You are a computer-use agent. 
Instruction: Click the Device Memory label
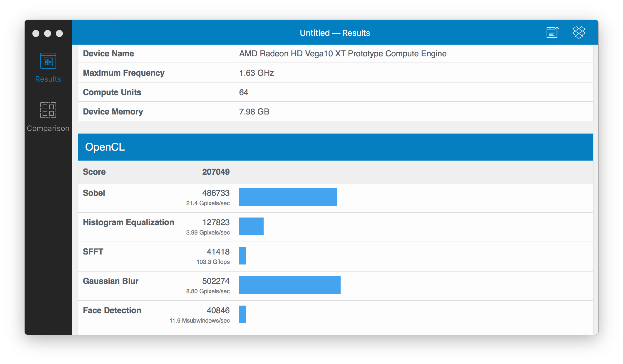point(113,112)
